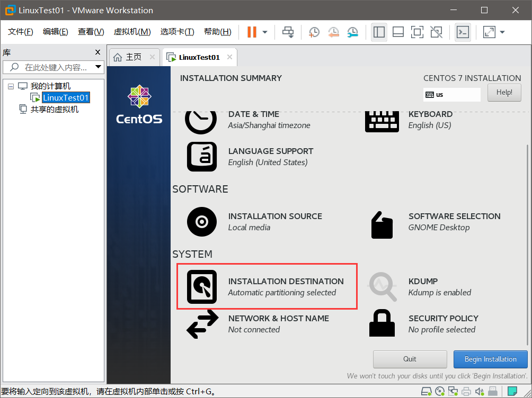Open Network & Host Name arrows icon
The image size is (532, 398).
click(x=202, y=324)
